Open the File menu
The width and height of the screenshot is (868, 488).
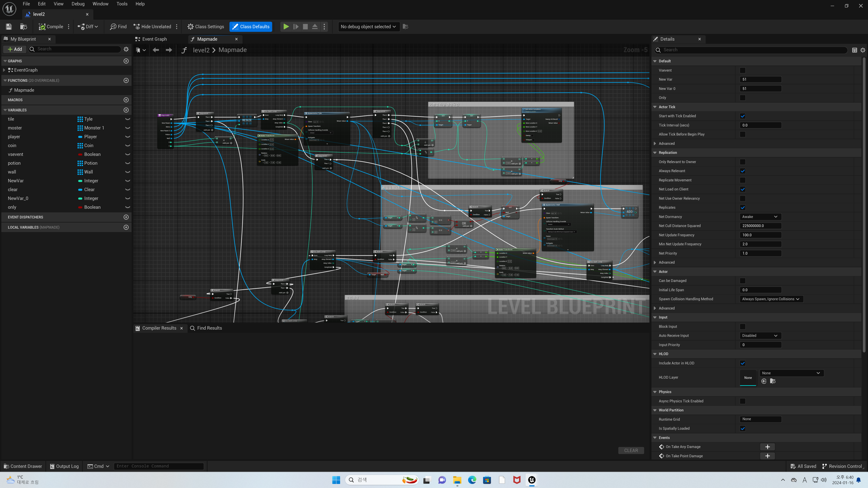click(x=26, y=4)
